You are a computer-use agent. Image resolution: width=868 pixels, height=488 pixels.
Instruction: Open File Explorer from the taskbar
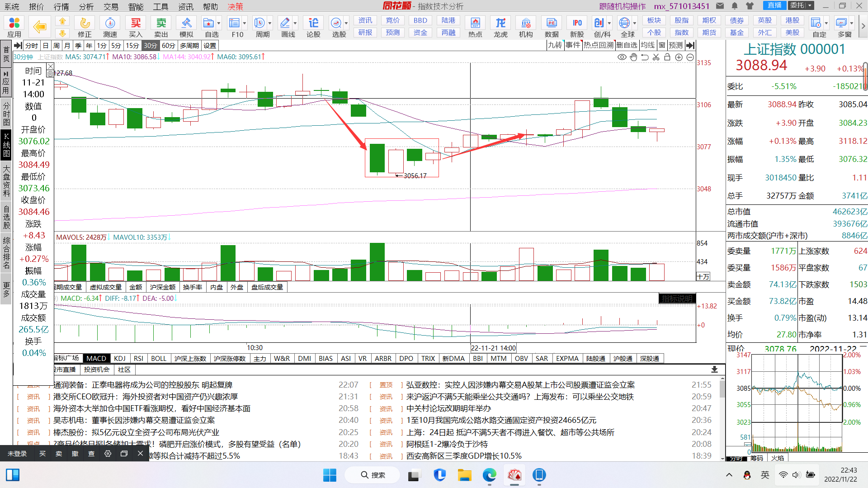(x=464, y=475)
